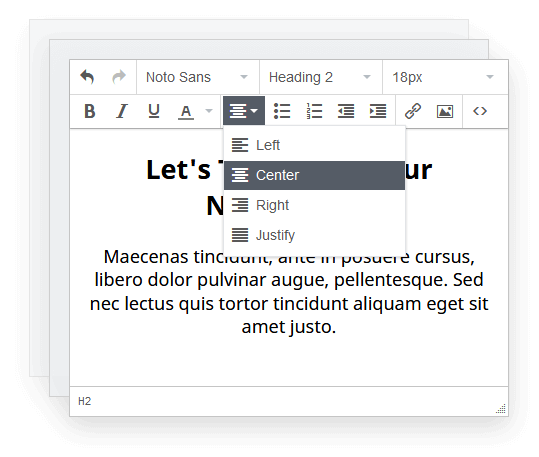Click the Redo arrow icon
Image resolution: width=539 pixels, height=457 pixels.
point(119,77)
